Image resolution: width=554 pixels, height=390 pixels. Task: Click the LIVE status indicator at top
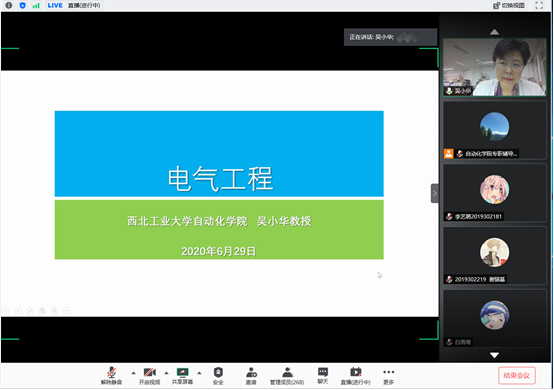(x=55, y=5)
